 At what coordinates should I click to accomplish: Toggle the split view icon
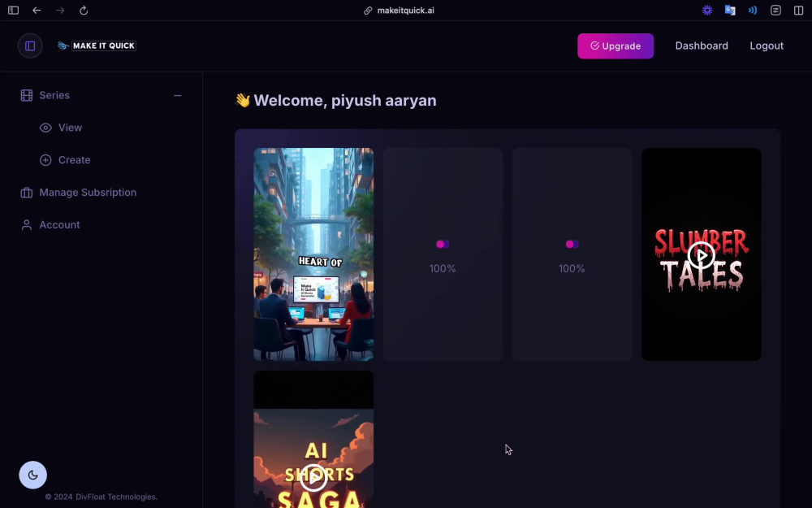point(798,11)
